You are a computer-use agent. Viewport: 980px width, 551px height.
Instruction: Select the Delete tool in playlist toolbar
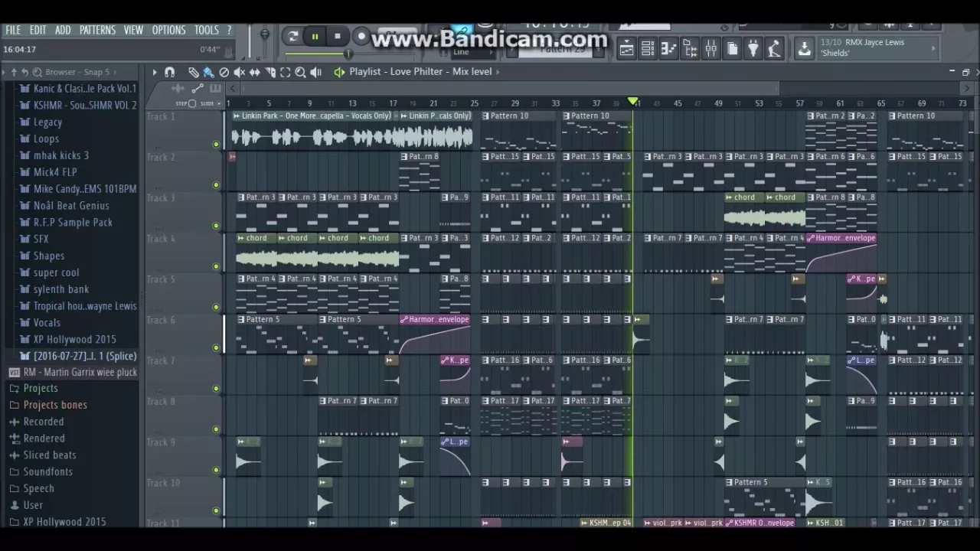coord(224,72)
